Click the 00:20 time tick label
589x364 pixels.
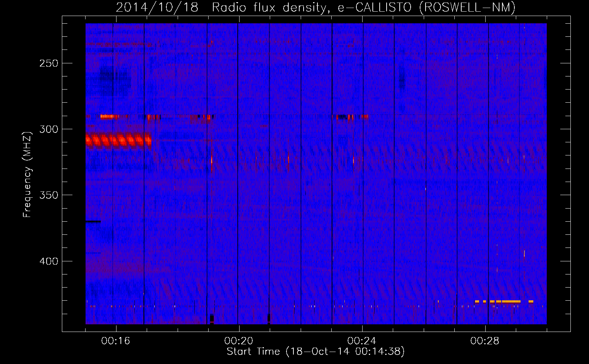[239, 341]
